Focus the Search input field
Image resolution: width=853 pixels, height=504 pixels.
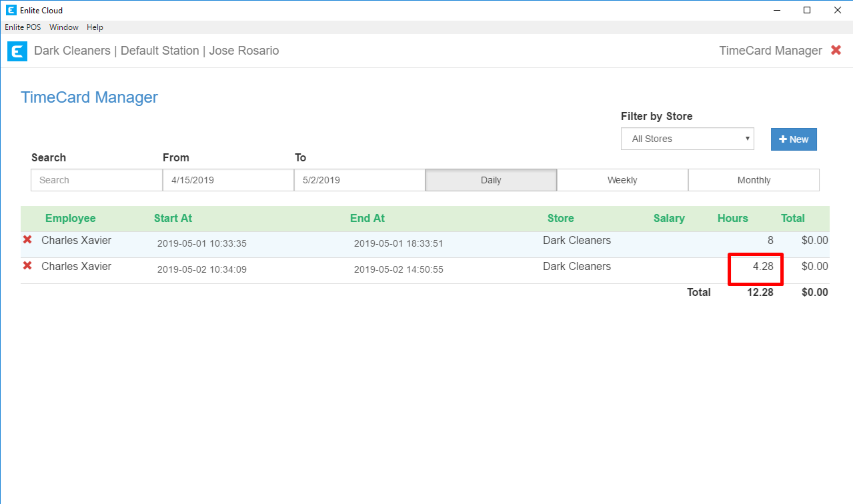tap(97, 180)
